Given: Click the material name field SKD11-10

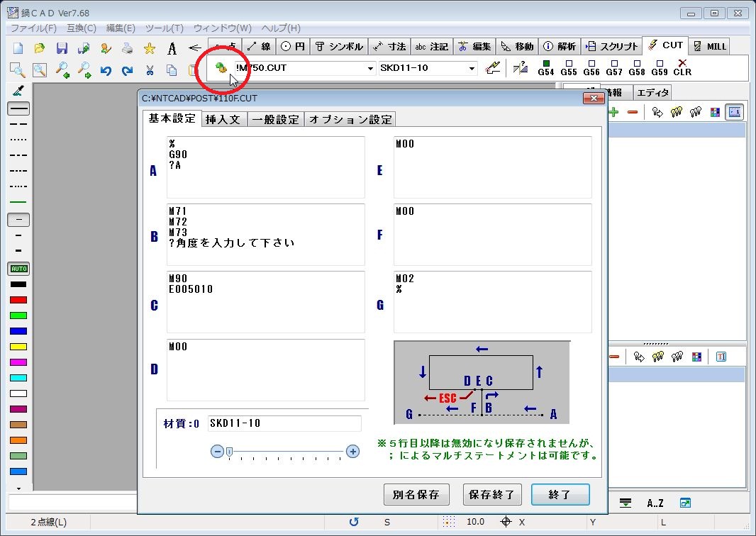Looking at the screenshot, I should [x=284, y=423].
